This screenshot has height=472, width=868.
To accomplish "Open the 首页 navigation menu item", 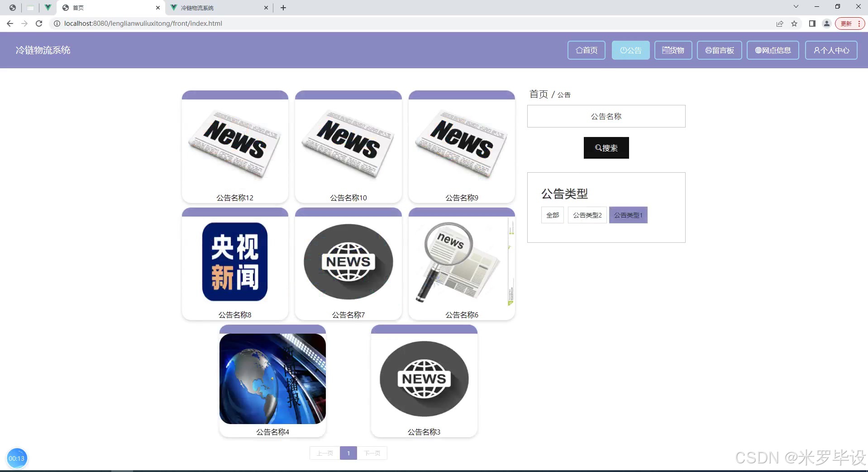I will [587, 50].
